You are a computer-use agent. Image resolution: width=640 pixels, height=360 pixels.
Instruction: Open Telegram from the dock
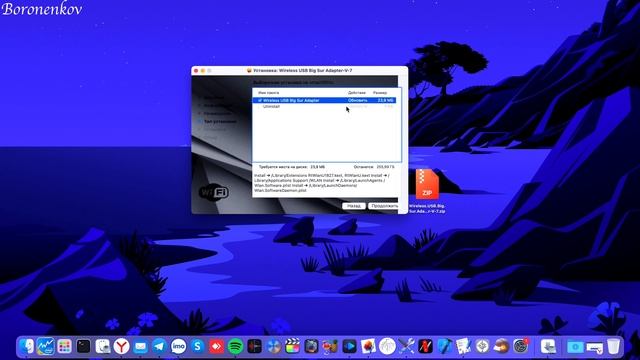pos(159,346)
